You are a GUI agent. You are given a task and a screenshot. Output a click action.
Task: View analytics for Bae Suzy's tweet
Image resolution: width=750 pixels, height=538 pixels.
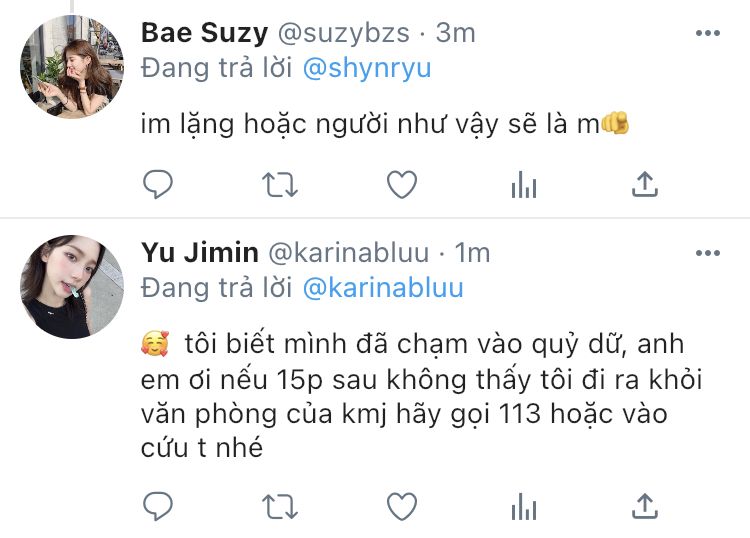524,185
